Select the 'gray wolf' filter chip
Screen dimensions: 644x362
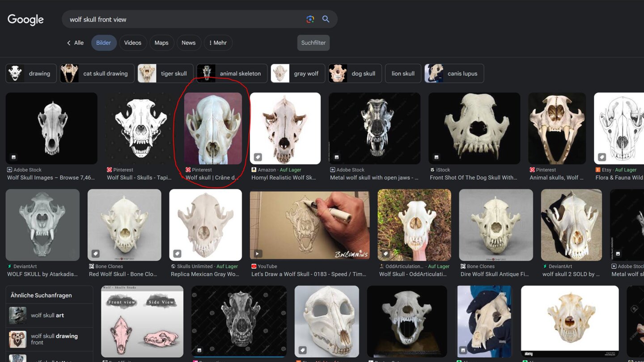coord(297,74)
